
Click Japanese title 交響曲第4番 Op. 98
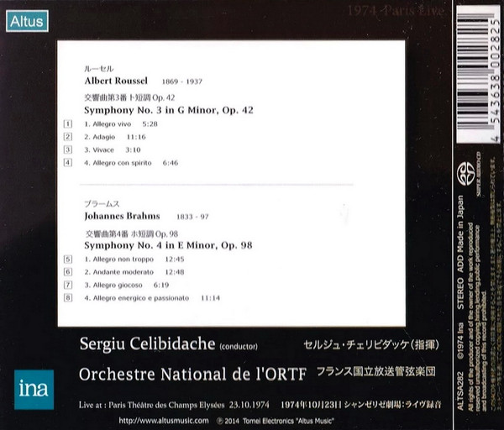pos(132,233)
